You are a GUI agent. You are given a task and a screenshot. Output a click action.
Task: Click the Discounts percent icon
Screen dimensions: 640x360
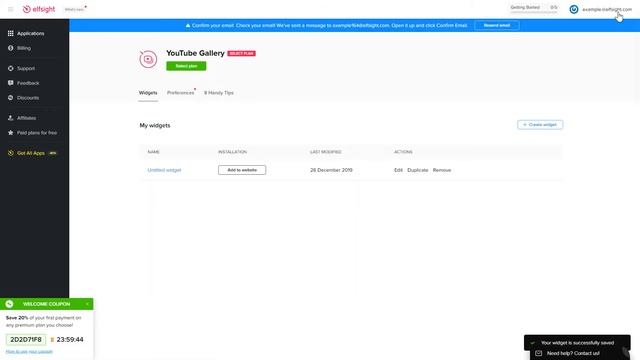[x=11, y=98]
